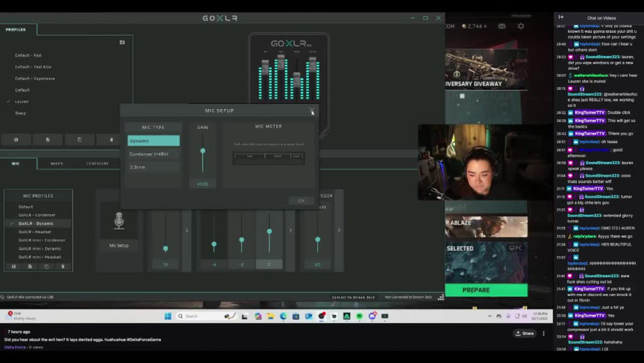Copy the selected profile in Profiles panel
644x363 pixels.
coord(80,140)
